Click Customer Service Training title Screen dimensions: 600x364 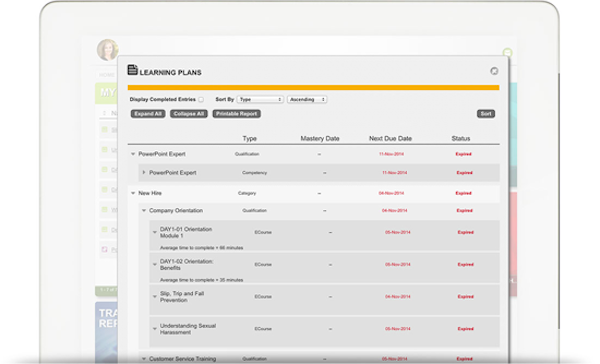click(183, 359)
